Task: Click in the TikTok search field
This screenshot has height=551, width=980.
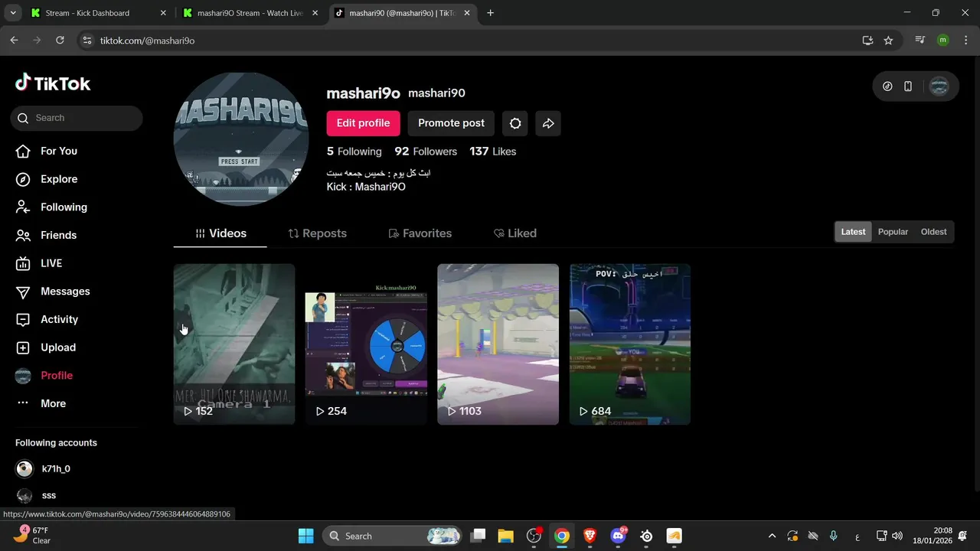Action: click(77, 118)
